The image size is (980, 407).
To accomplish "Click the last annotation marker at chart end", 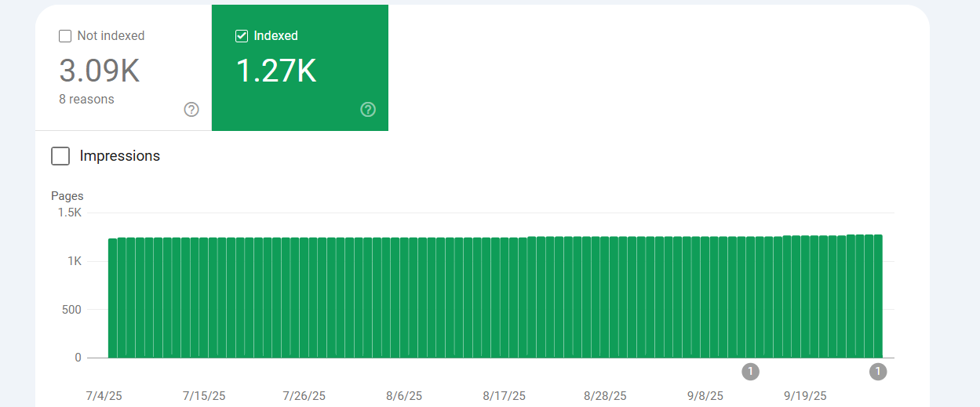I will [878, 372].
